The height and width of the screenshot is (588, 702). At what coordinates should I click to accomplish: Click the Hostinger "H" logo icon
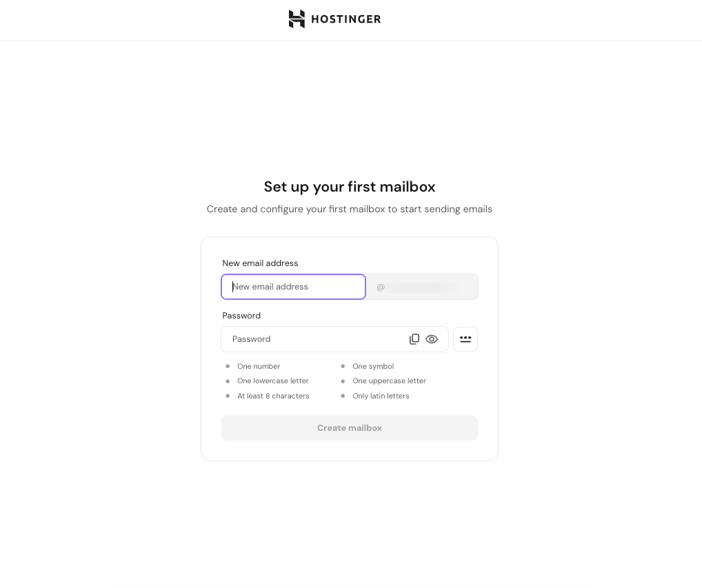click(297, 19)
